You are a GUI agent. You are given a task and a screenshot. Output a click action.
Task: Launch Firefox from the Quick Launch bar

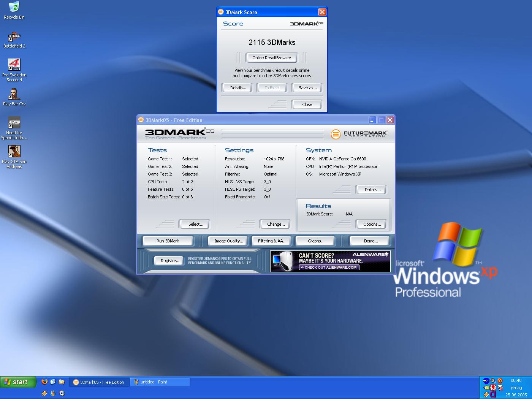tap(44, 382)
